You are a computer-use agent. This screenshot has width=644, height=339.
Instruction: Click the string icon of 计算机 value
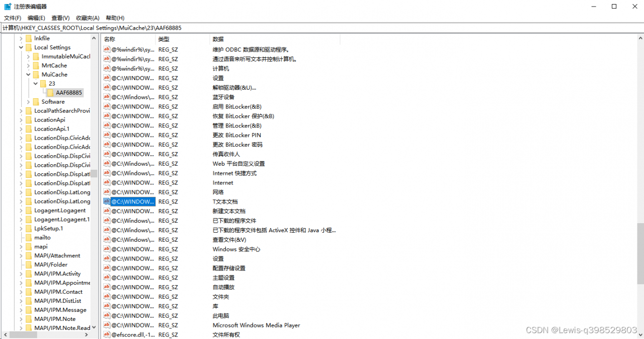(107, 69)
